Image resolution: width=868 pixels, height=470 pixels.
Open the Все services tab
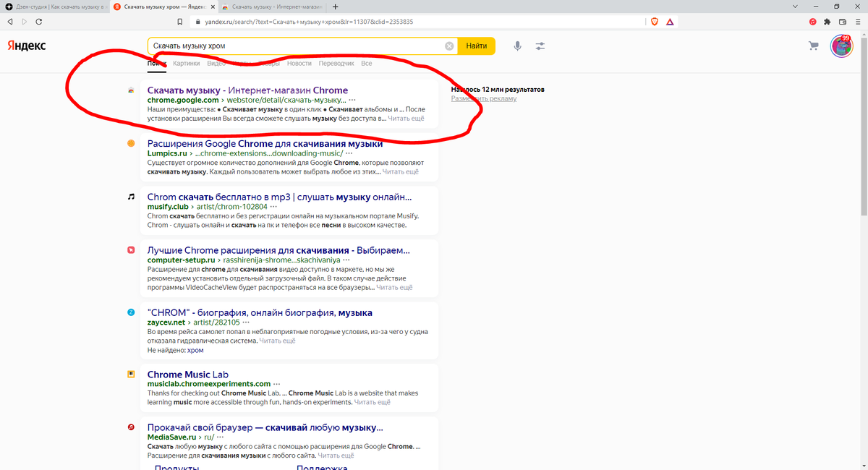click(367, 64)
